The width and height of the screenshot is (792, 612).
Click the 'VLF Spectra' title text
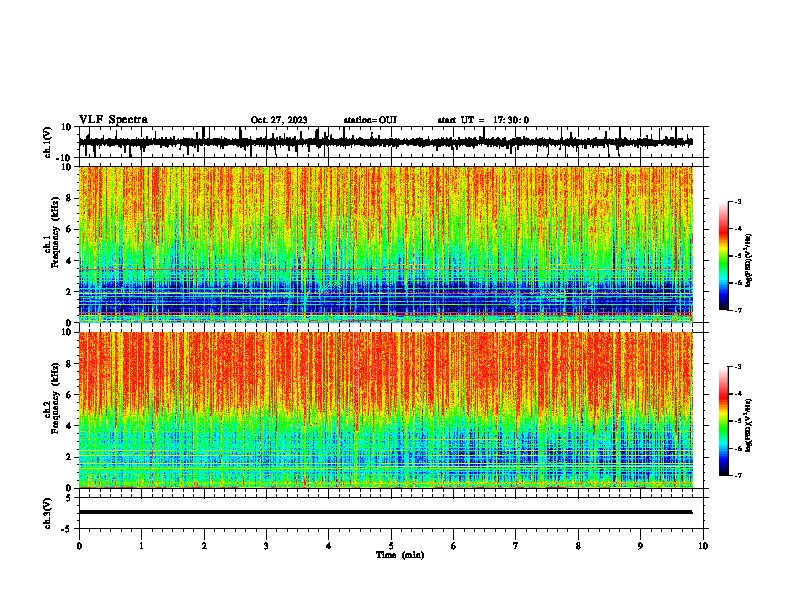113,120
